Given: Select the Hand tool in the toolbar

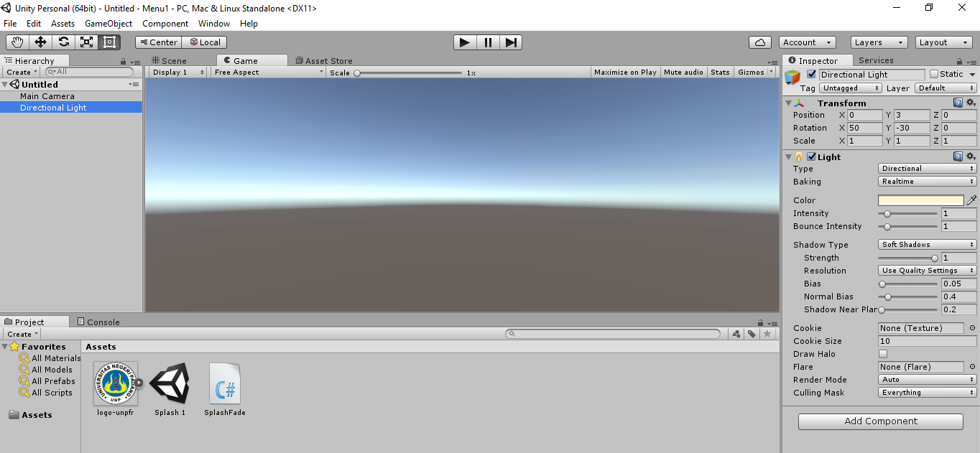Looking at the screenshot, I should pyautogui.click(x=17, y=42).
